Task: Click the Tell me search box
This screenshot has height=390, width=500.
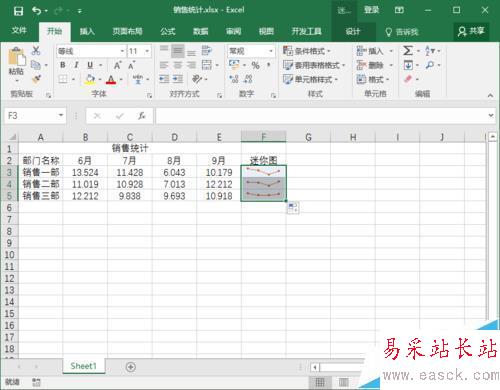Action: (402, 32)
